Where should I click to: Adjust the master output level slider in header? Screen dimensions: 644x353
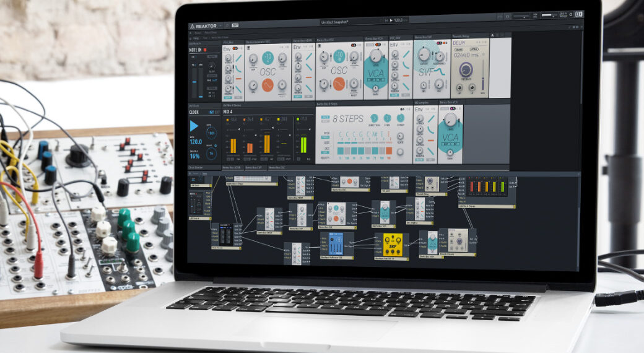pos(548,15)
